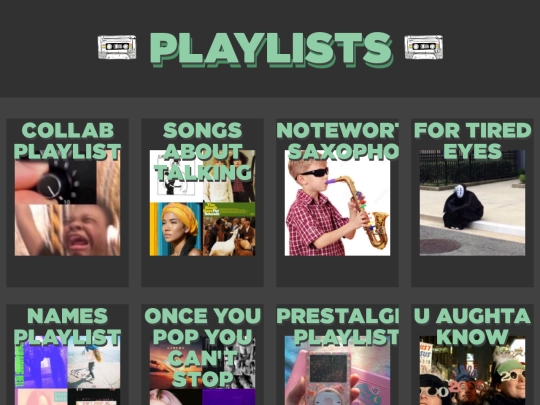Open the Once You Pop cover collage

coord(202,371)
